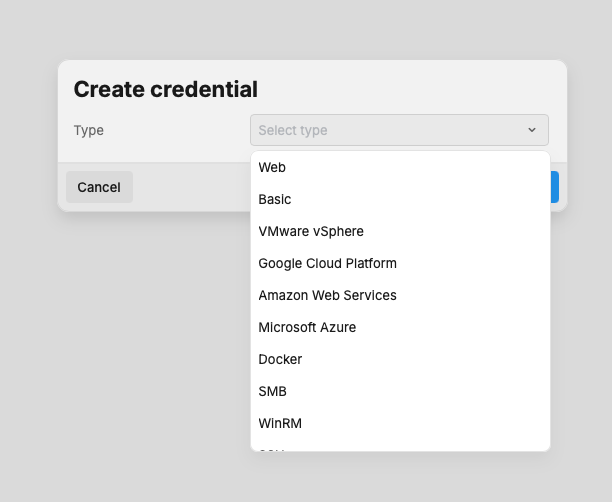Screen dimensions: 612x502
Task: Pick VMware vSphere from the dropdown list
Action: point(311,232)
